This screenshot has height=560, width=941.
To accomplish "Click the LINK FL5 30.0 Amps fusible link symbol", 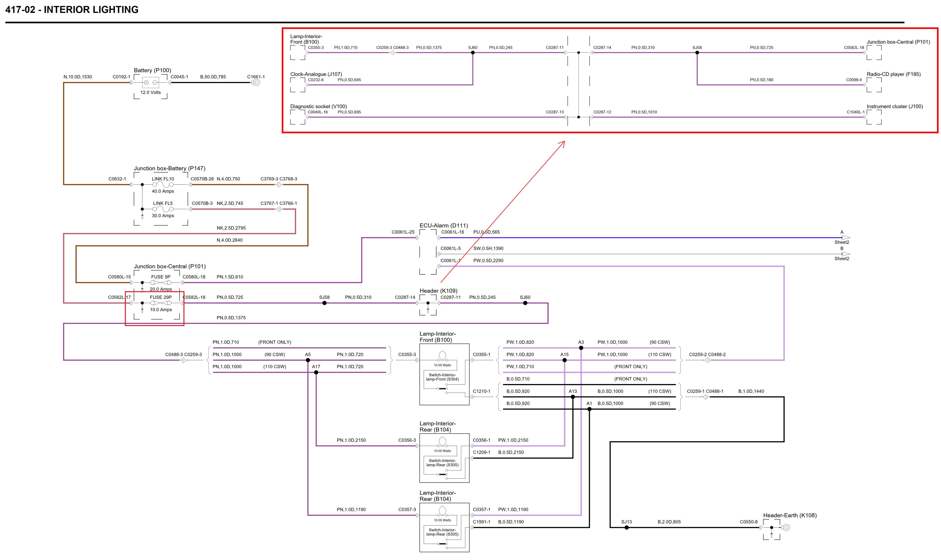I will pos(163,209).
